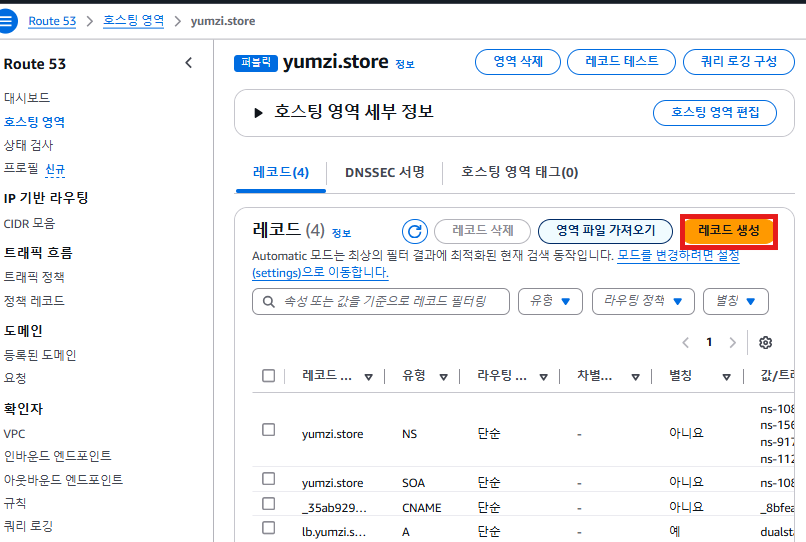This screenshot has width=806, height=542.
Task: Expand 호스팅 영역 세부 정보 section
Action: coord(259,113)
